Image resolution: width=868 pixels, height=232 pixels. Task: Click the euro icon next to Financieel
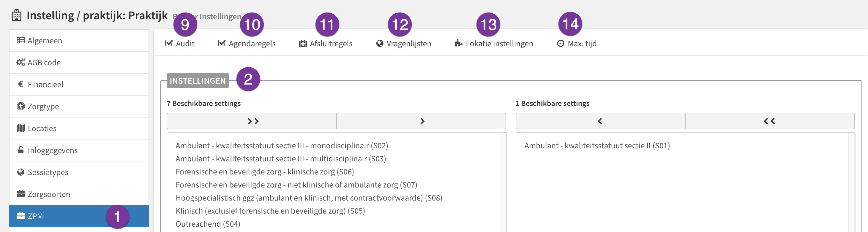click(x=20, y=84)
